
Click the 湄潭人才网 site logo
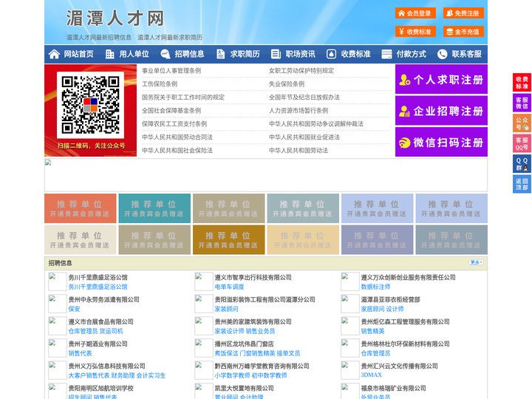115,18
